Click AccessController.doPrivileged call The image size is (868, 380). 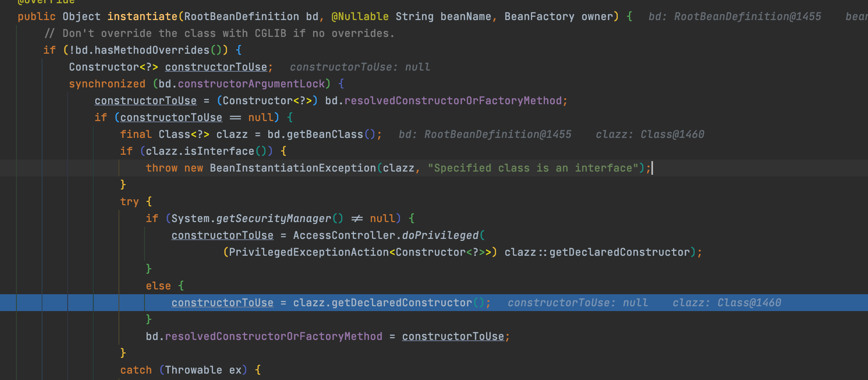pos(386,235)
